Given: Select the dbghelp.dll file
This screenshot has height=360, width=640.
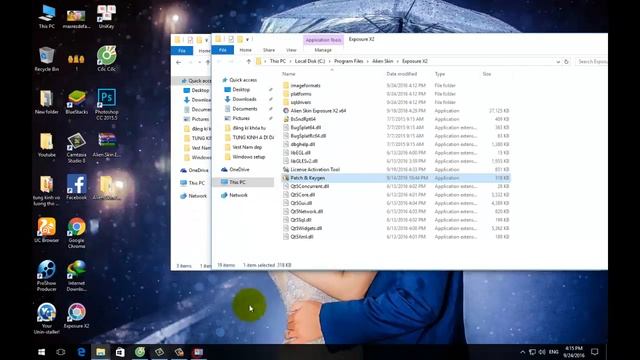Looking at the screenshot, I should tap(302, 144).
